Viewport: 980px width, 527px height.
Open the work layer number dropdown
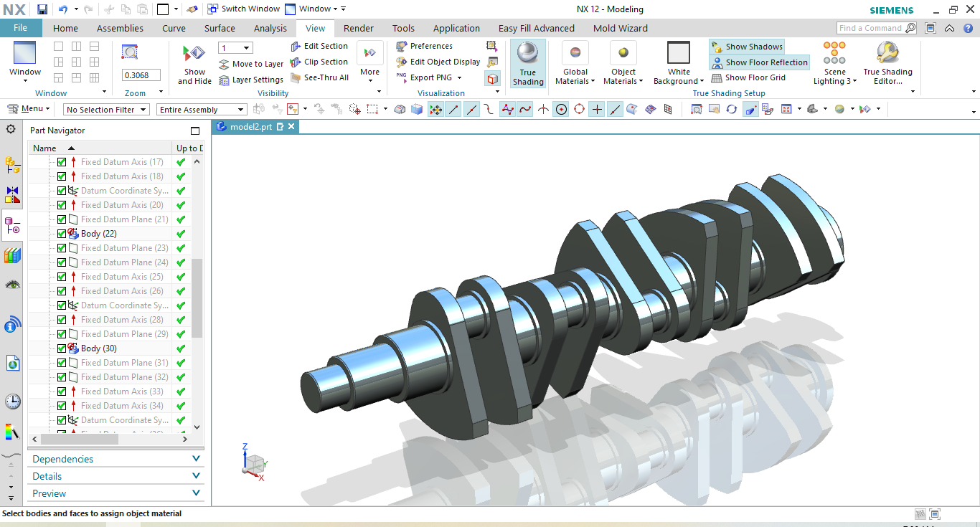[x=235, y=48]
